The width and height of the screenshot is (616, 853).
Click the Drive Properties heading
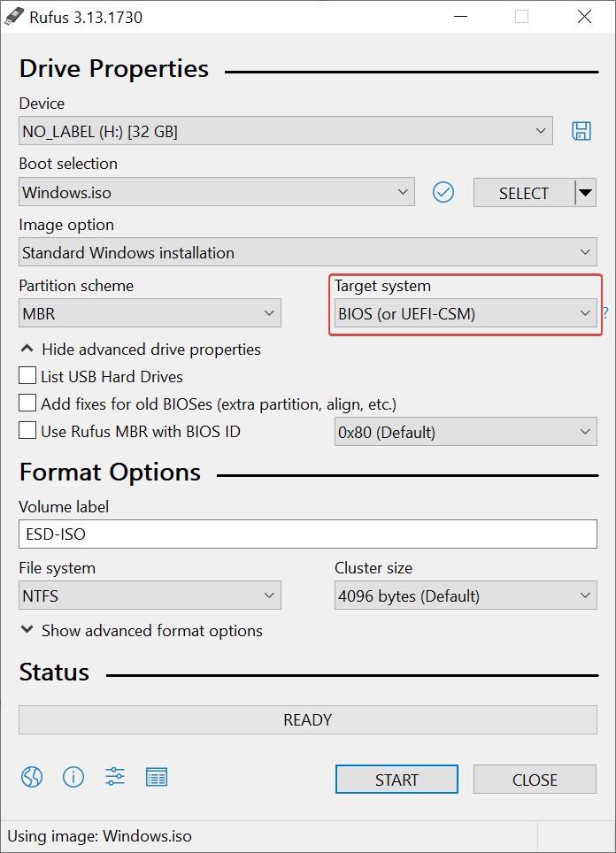114,69
